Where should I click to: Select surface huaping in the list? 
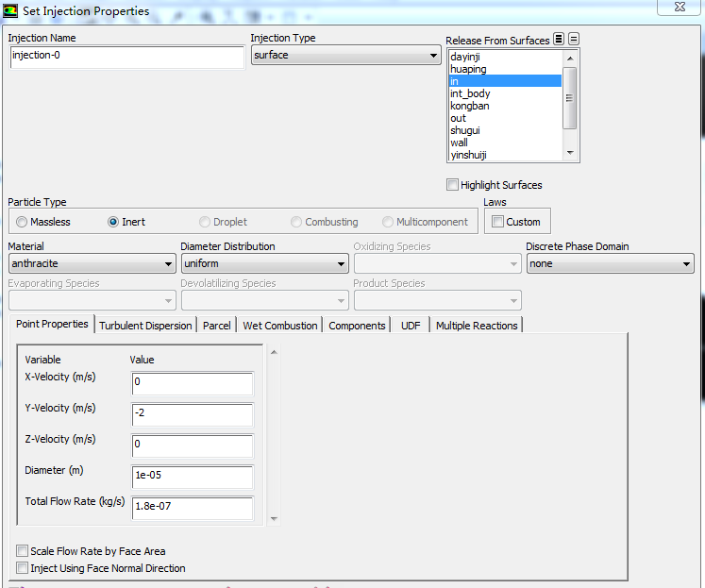coord(505,69)
